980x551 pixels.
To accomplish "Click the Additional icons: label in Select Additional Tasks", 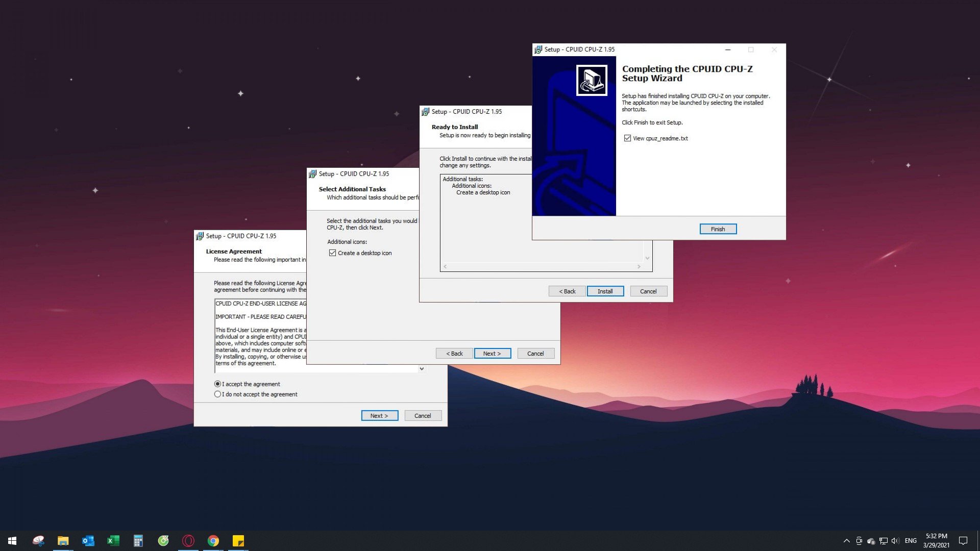I will pyautogui.click(x=347, y=242).
